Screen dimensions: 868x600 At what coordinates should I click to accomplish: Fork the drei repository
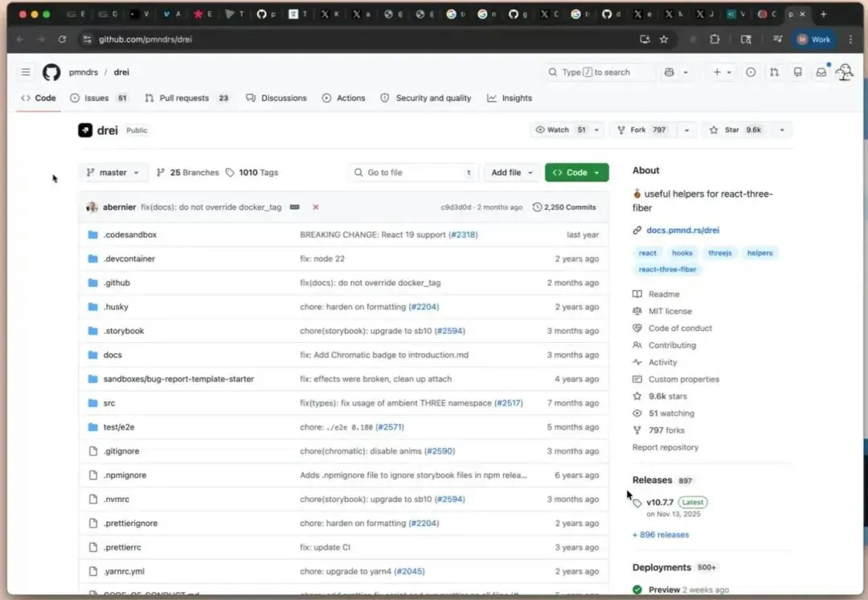click(x=642, y=130)
